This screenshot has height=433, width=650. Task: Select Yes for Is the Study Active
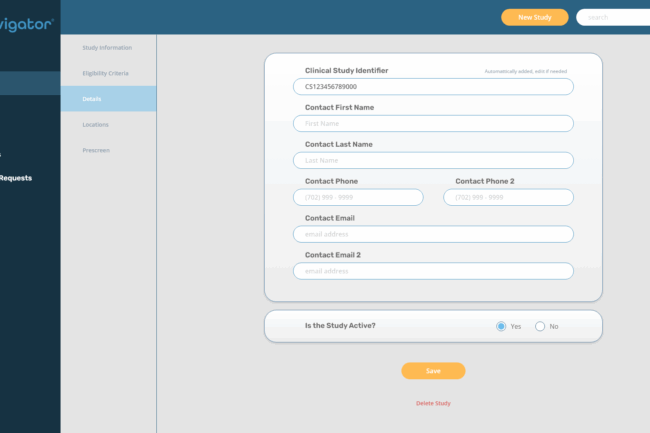(x=502, y=326)
